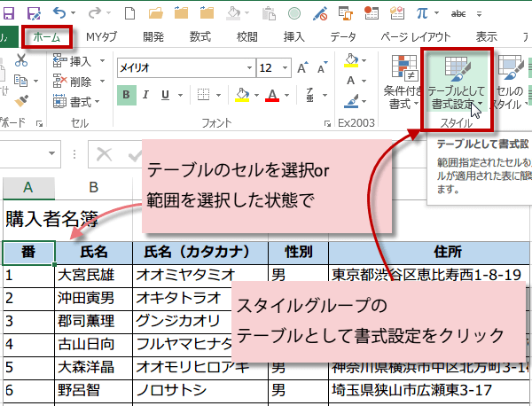
Task: Click the Format Painter brush icon
Action: tap(21, 101)
